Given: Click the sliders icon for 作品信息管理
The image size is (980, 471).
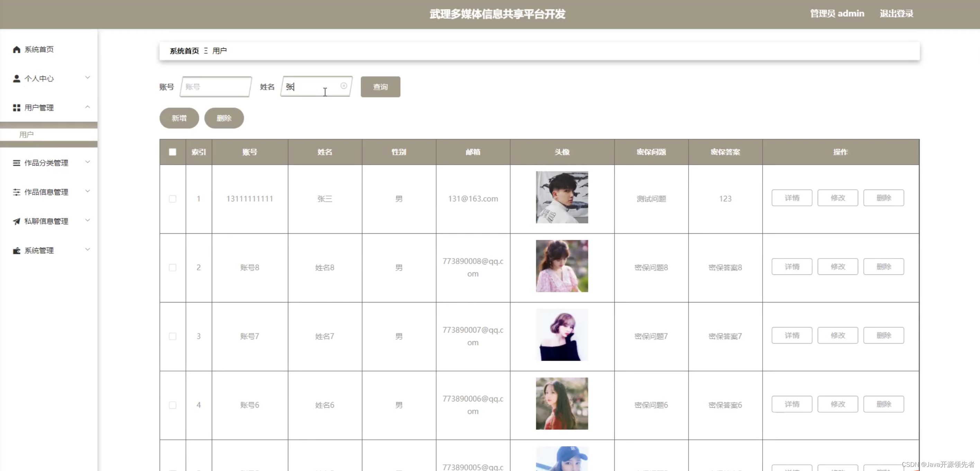Looking at the screenshot, I should tap(16, 192).
